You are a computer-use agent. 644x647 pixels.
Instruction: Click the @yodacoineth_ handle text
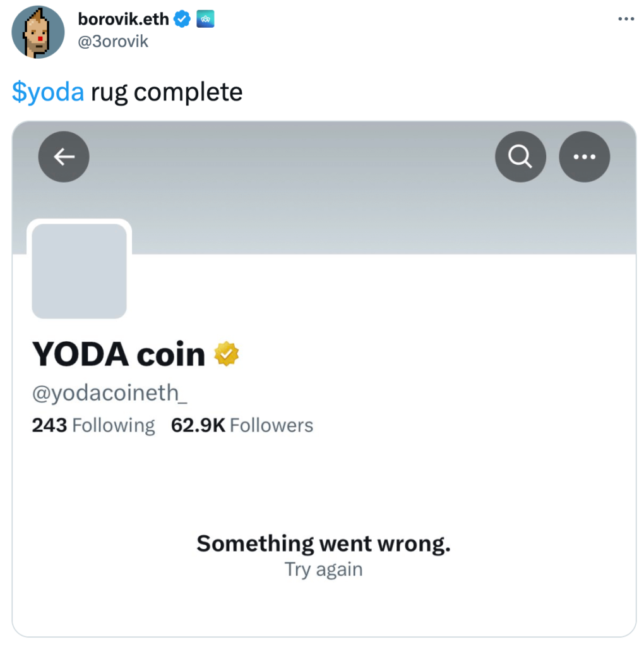tap(109, 393)
